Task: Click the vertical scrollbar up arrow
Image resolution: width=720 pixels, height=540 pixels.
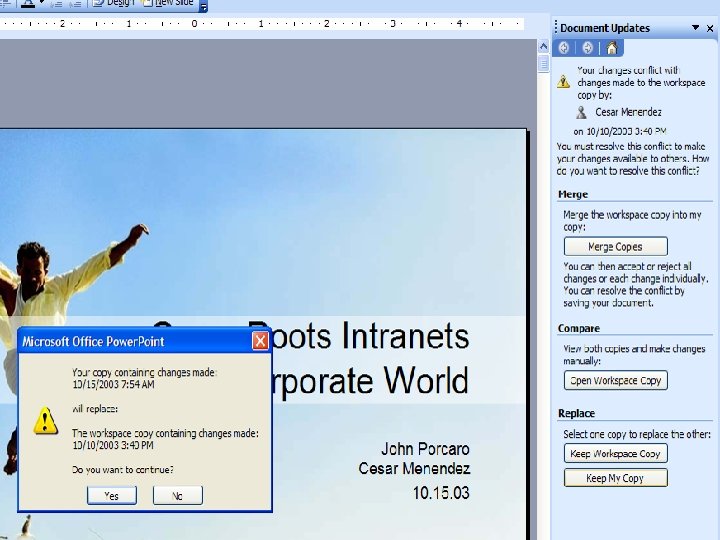Action: point(544,46)
